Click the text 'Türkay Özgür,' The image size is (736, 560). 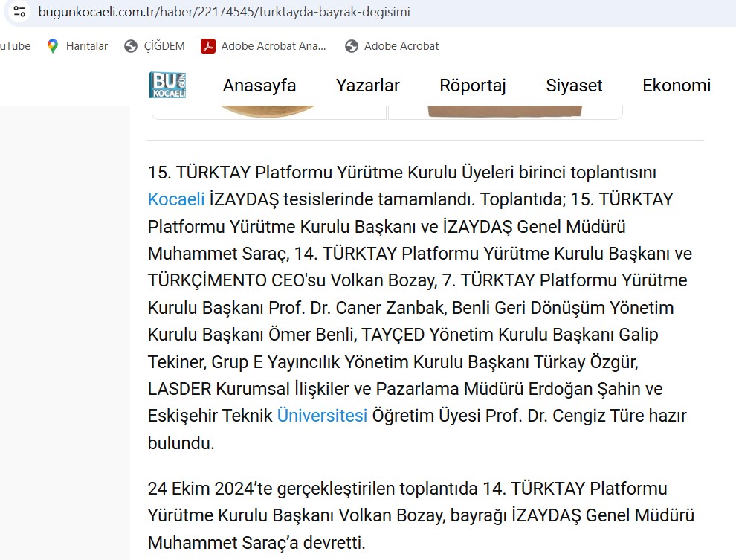tap(586, 362)
